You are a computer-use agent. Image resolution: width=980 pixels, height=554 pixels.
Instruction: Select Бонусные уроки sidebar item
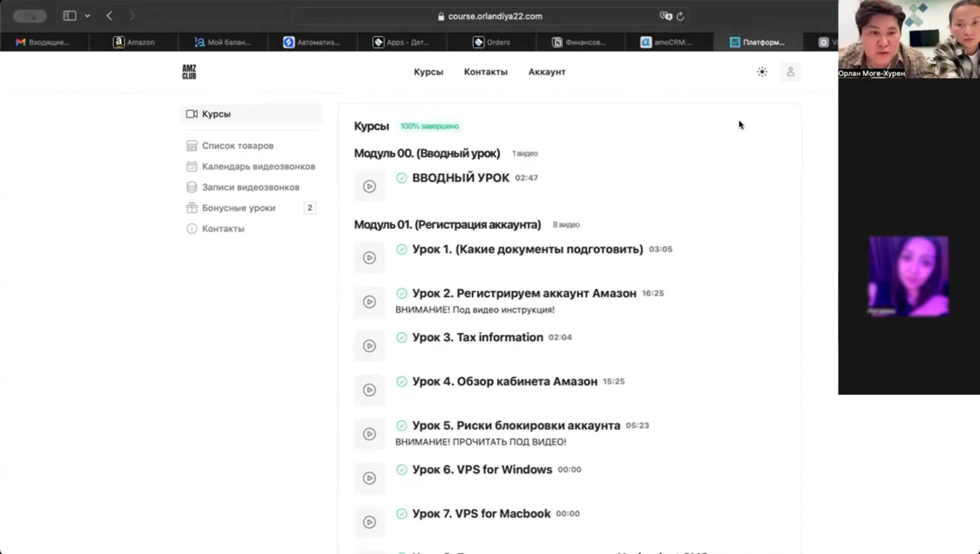(238, 208)
